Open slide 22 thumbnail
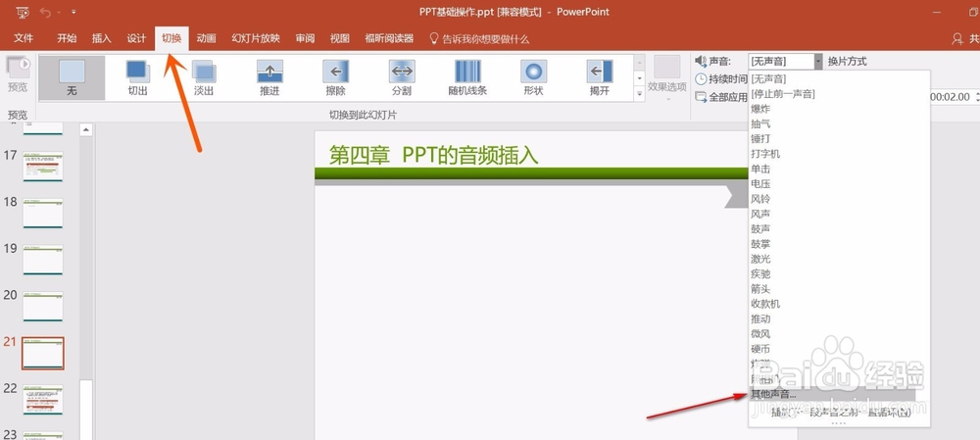This screenshot has width=980, height=440. [43, 400]
